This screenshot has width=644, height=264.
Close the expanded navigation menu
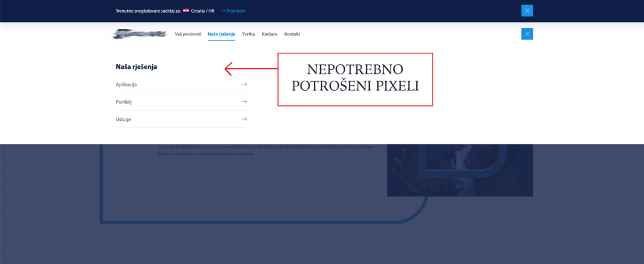(527, 34)
